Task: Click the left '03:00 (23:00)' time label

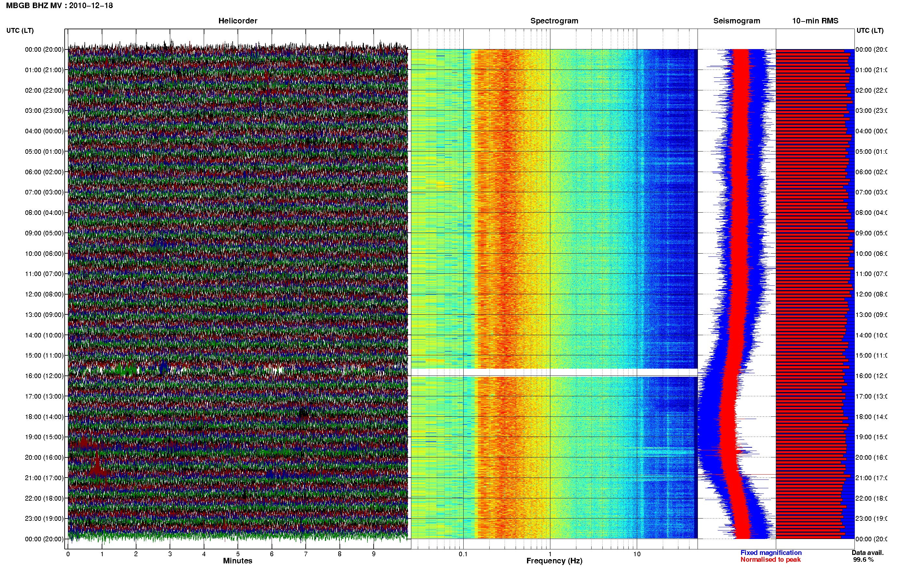Action: [44, 111]
